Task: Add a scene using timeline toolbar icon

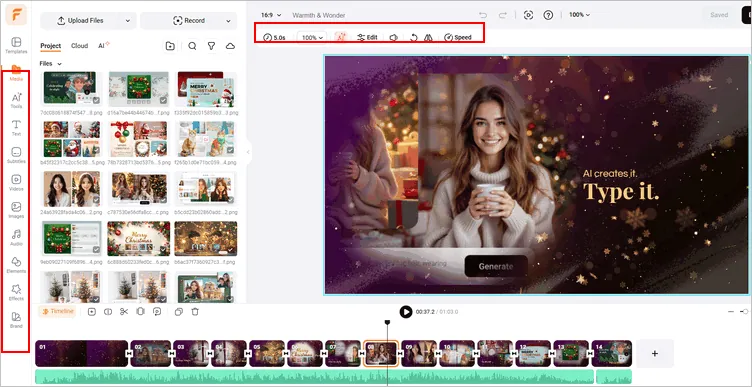Action: tap(92, 312)
